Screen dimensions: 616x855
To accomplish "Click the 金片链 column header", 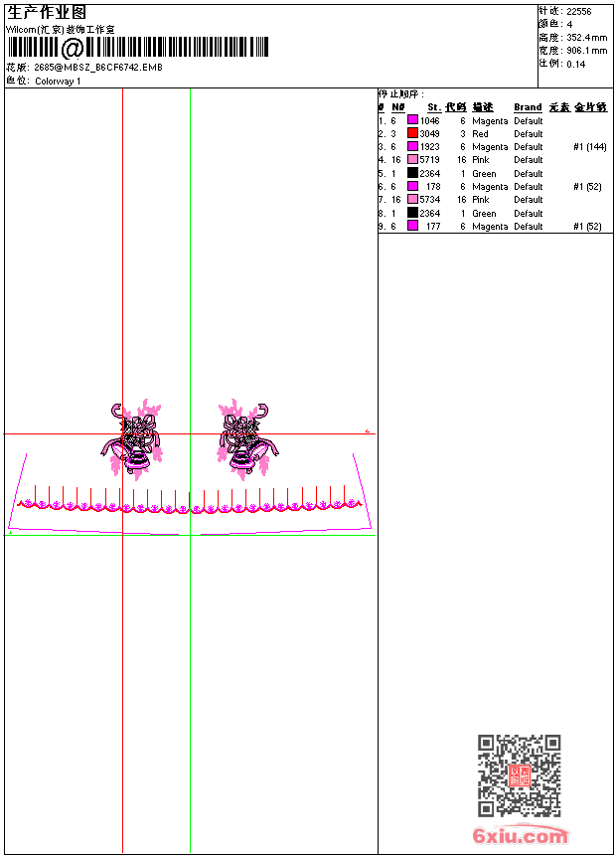I will (x=590, y=107).
